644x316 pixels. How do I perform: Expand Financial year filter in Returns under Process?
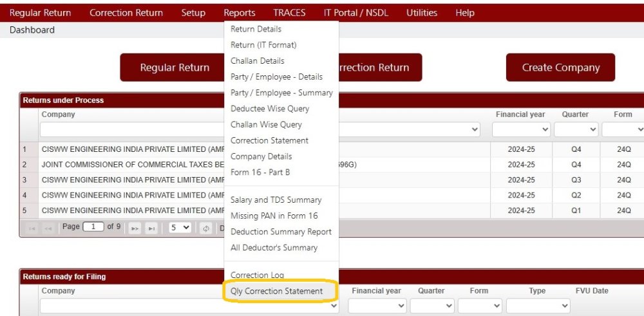(521, 130)
